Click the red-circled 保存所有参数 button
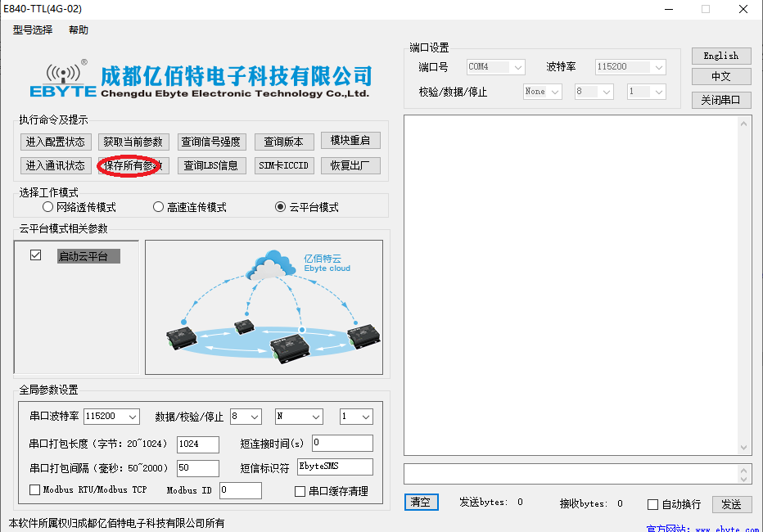The width and height of the screenshot is (763, 532). 133,165
